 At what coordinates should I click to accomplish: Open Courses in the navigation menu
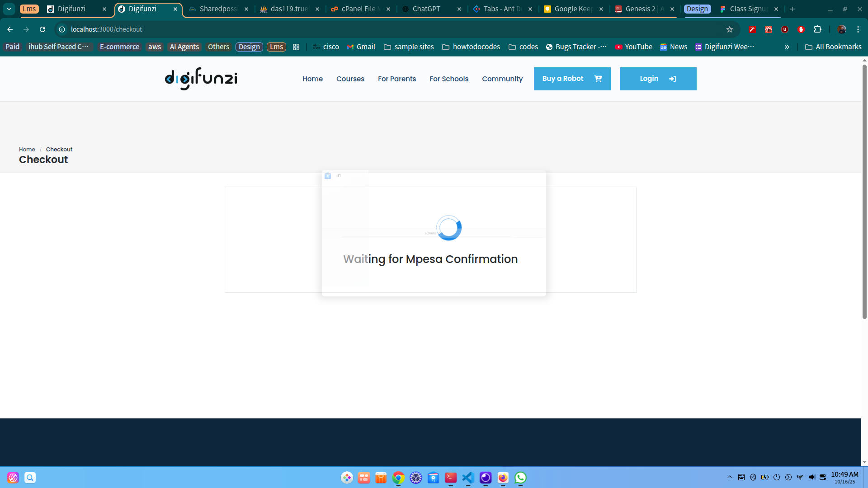[350, 79]
